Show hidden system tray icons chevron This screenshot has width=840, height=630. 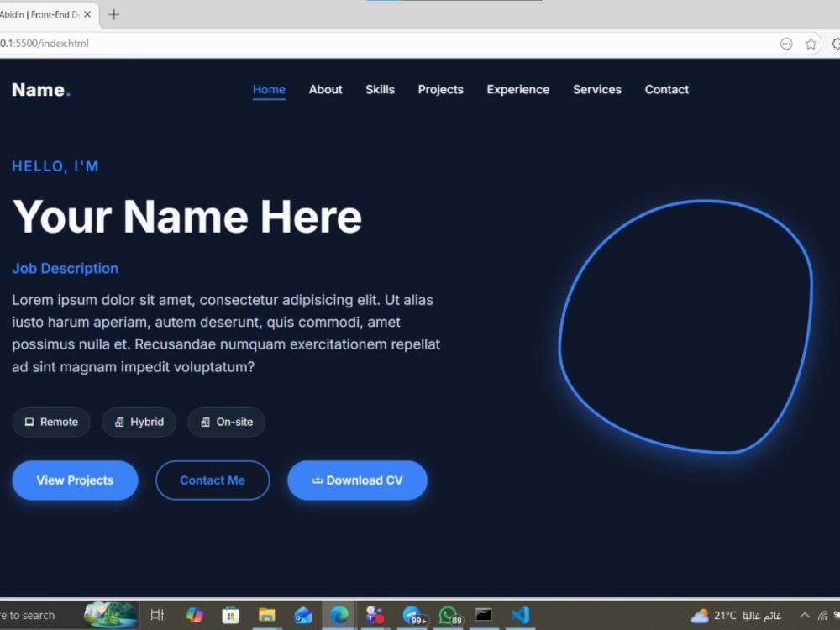(x=804, y=615)
